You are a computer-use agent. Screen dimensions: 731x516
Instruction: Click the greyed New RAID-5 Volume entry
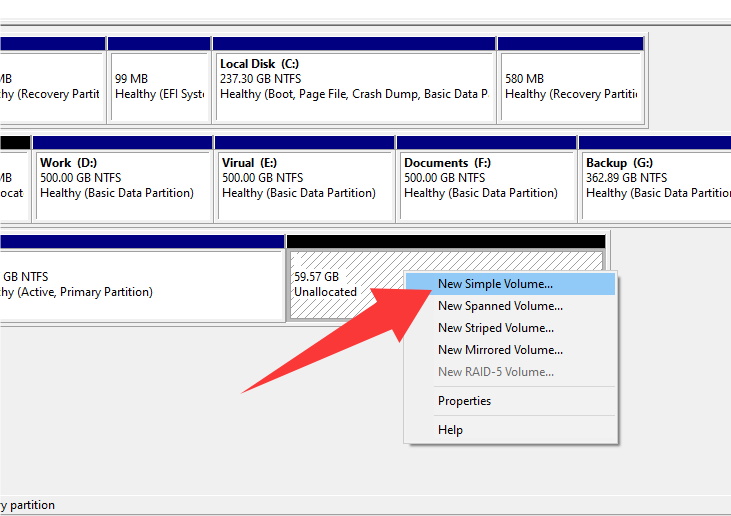pyautogui.click(x=510, y=372)
